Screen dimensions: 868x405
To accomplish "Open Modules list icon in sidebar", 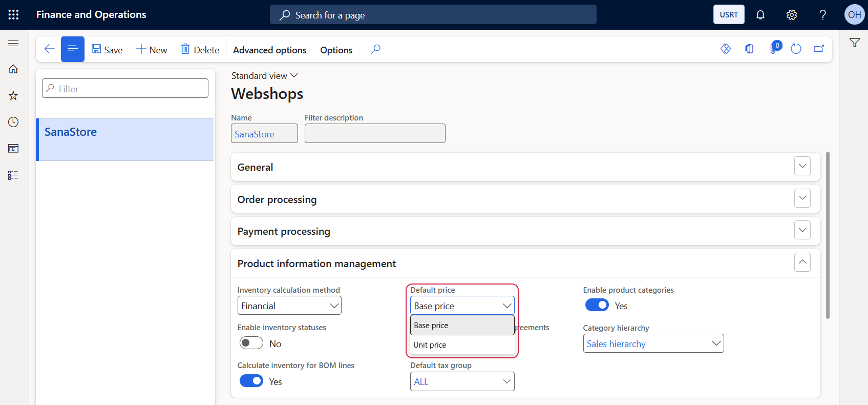I will [x=13, y=175].
